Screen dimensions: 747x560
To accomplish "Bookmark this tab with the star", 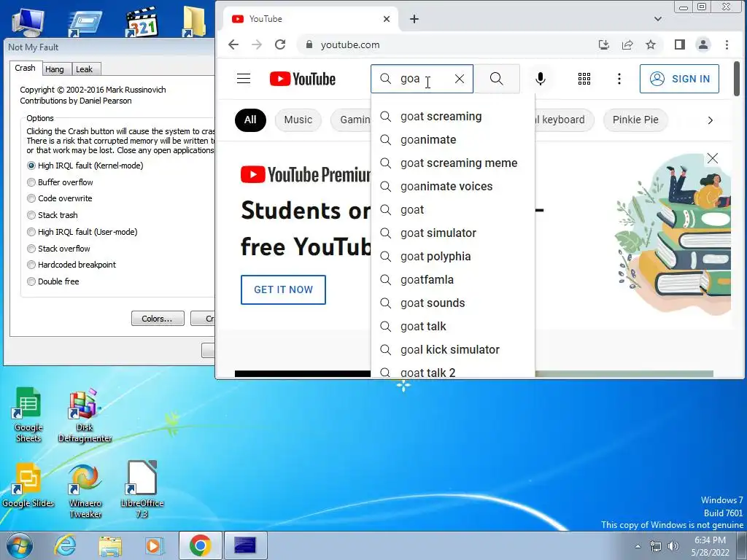I will click(x=650, y=44).
